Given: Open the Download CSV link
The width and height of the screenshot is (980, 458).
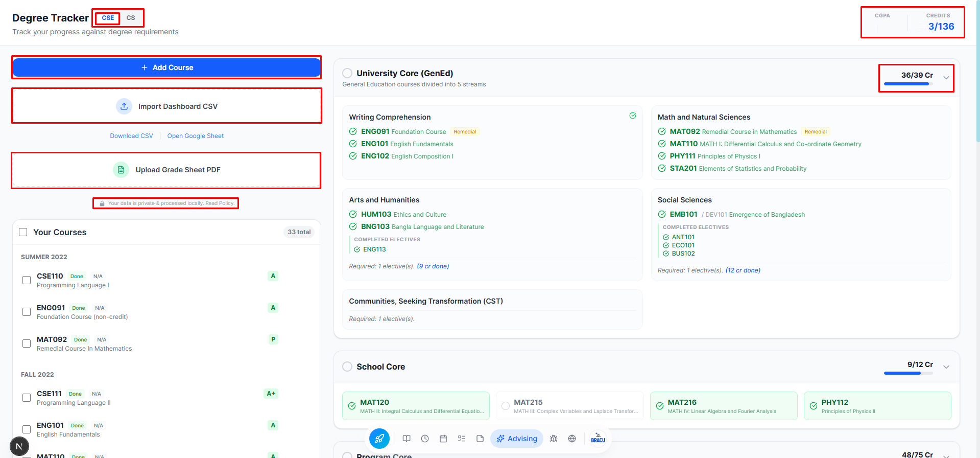Looking at the screenshot, I should pyautogui.click(x=131, y=136).
